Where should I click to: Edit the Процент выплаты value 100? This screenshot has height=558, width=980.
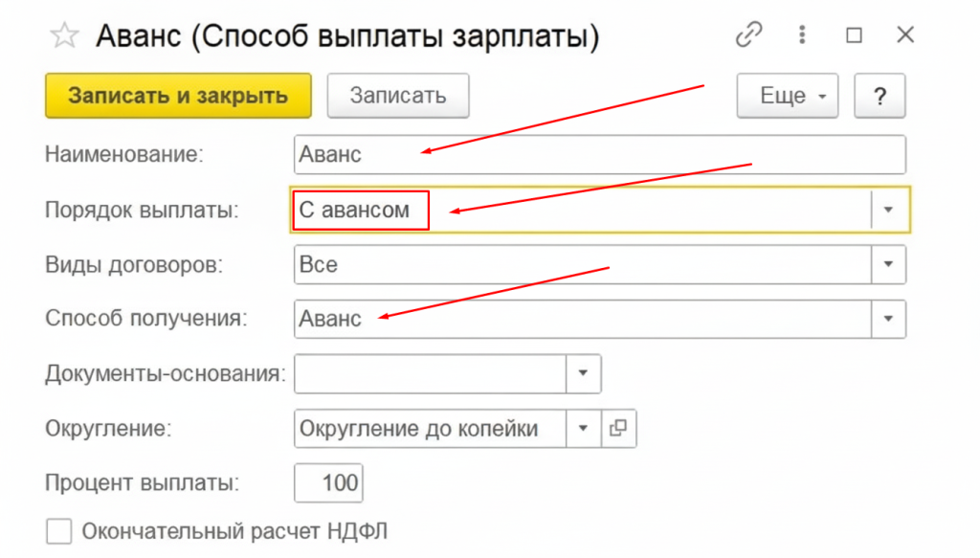pos(329,483)
